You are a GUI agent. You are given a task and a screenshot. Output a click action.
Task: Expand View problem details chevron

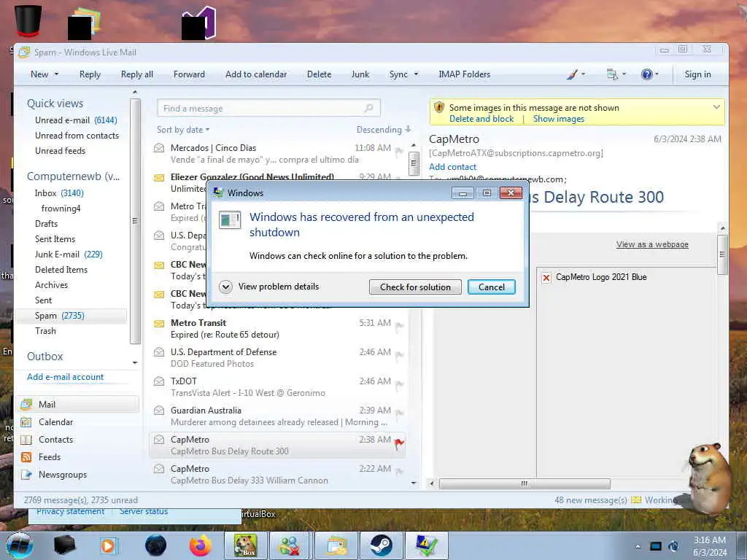pyautogui.click(x=225, y=287)
